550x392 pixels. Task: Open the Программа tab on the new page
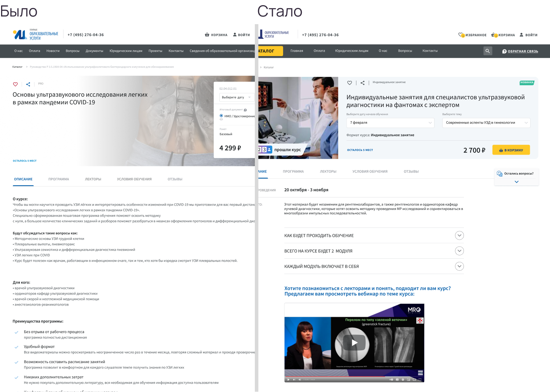[293, 171]
